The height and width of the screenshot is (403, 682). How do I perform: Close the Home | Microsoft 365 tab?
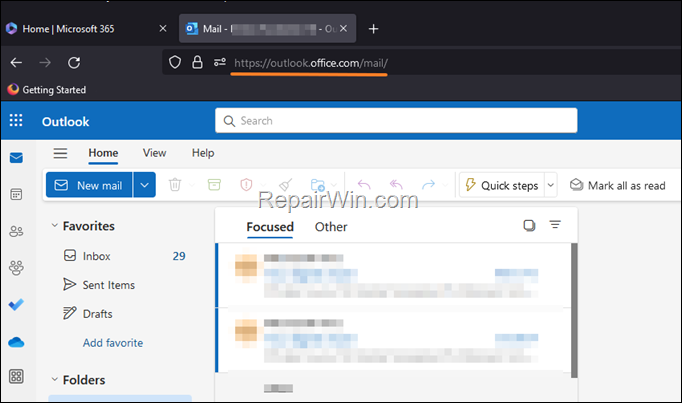(163, 29)
